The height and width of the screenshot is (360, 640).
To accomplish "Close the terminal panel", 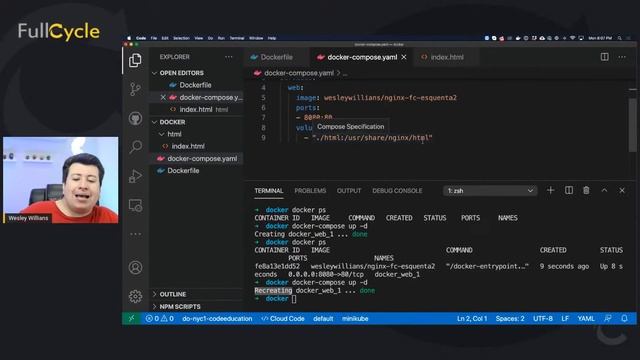I will [622, 190].
